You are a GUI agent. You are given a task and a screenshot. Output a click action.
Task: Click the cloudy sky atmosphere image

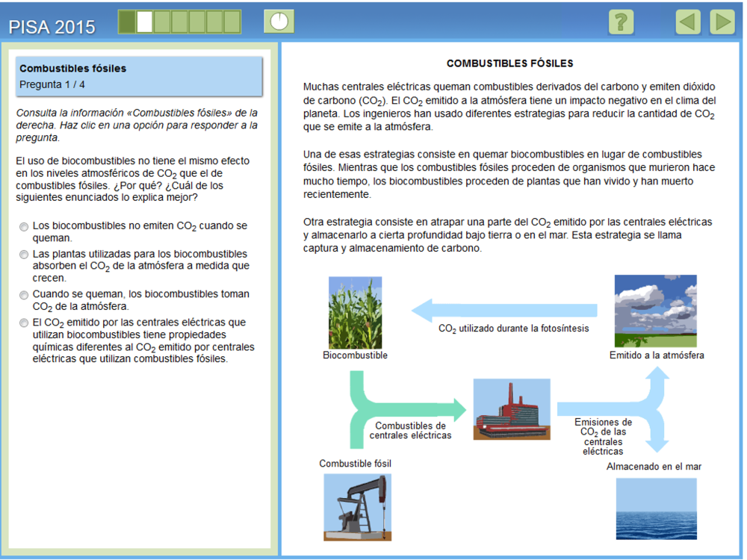click(655, 310)
